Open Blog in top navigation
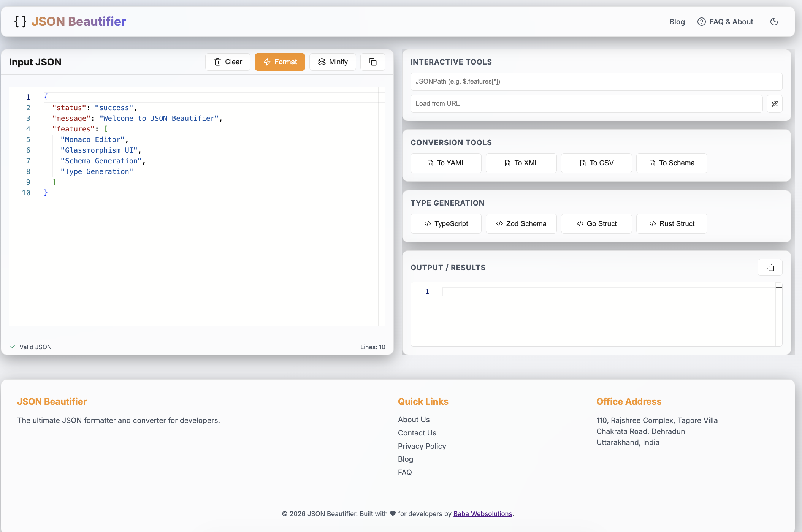802x532 pixels. click(x=677, y=22)
